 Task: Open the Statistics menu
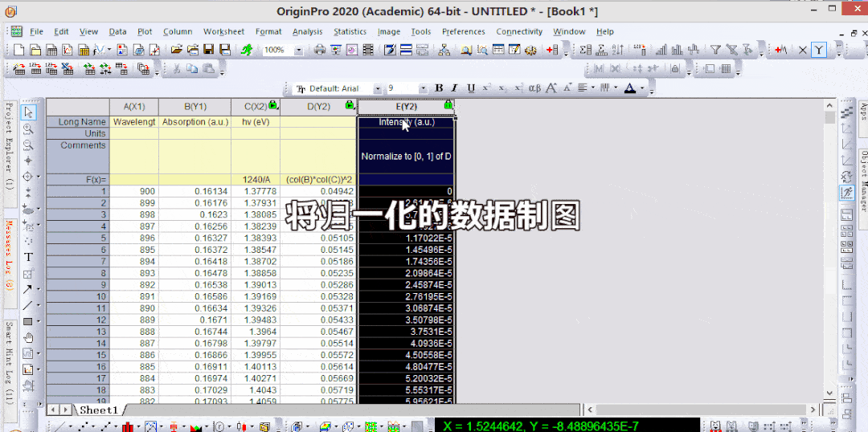point(350,31)
